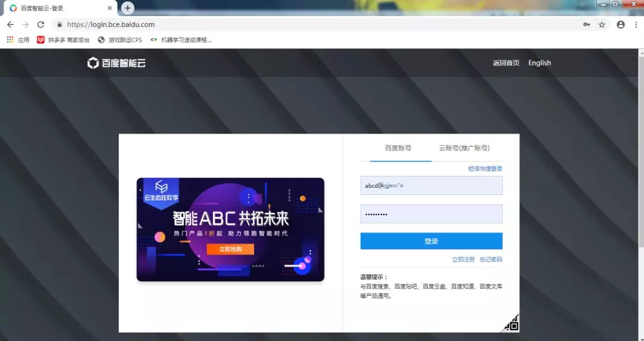
Task: Open the 应用 apps shortcut
Action: tap(18, 40)
